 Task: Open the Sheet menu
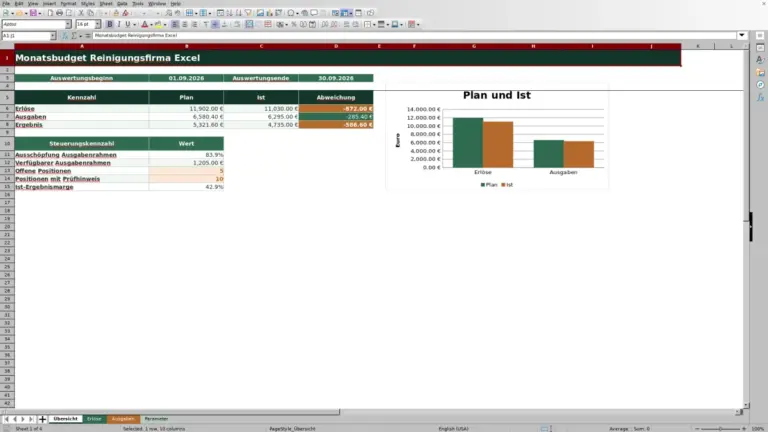tap(106, 3)
